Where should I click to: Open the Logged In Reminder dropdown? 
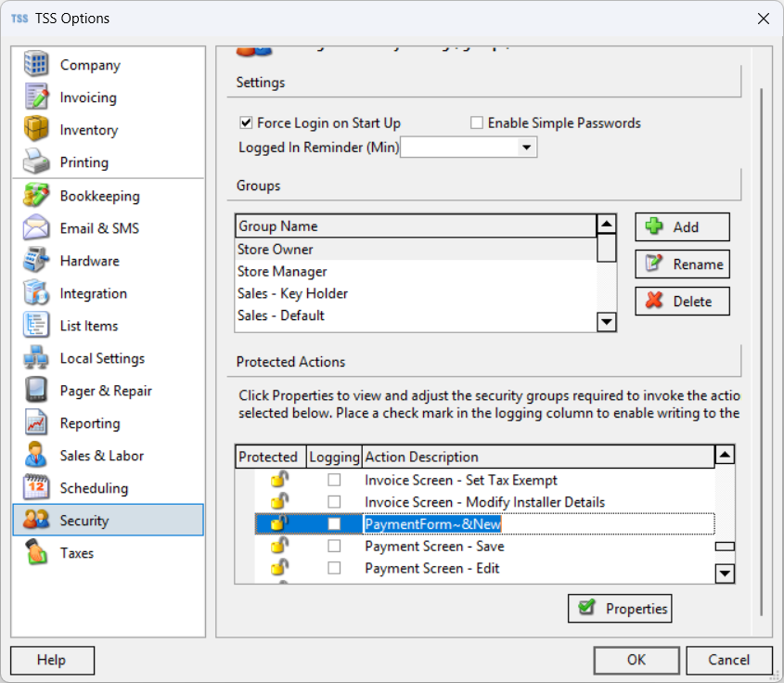(x=527, y=148)
